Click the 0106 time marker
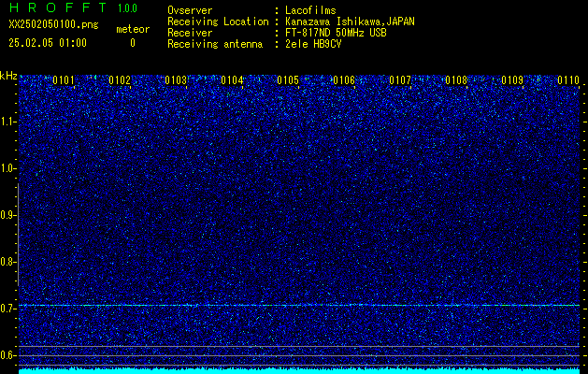 coord(344,80)
